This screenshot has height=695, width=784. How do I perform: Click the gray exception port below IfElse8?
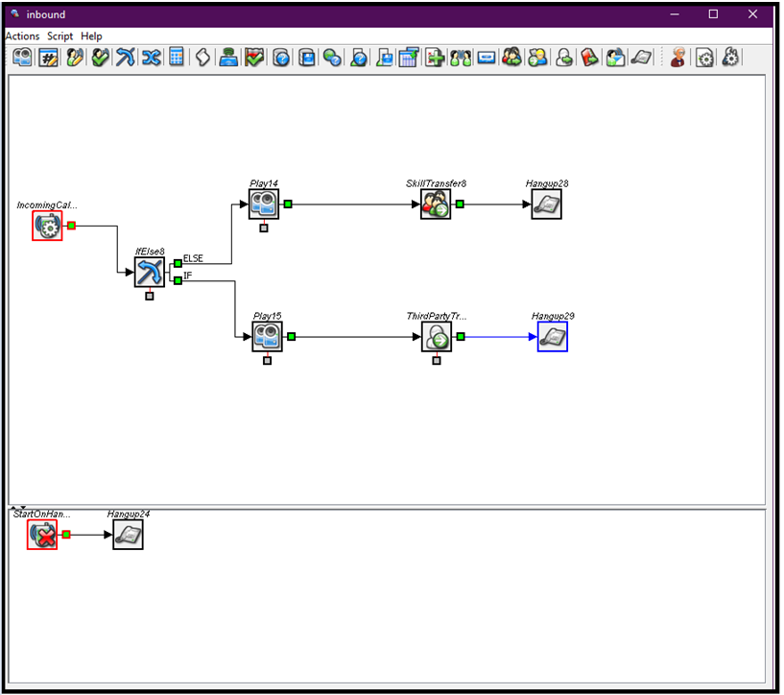150,296
